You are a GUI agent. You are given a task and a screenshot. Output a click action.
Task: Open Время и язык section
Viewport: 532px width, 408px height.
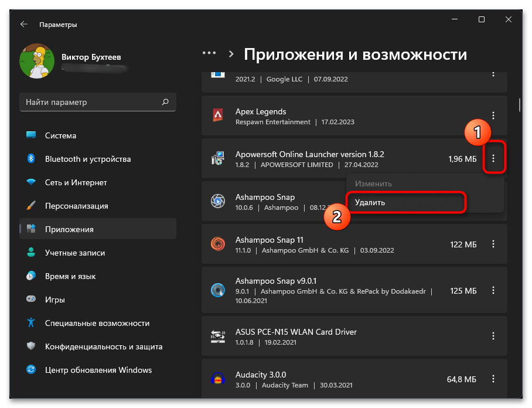click(x=98, y=276)
